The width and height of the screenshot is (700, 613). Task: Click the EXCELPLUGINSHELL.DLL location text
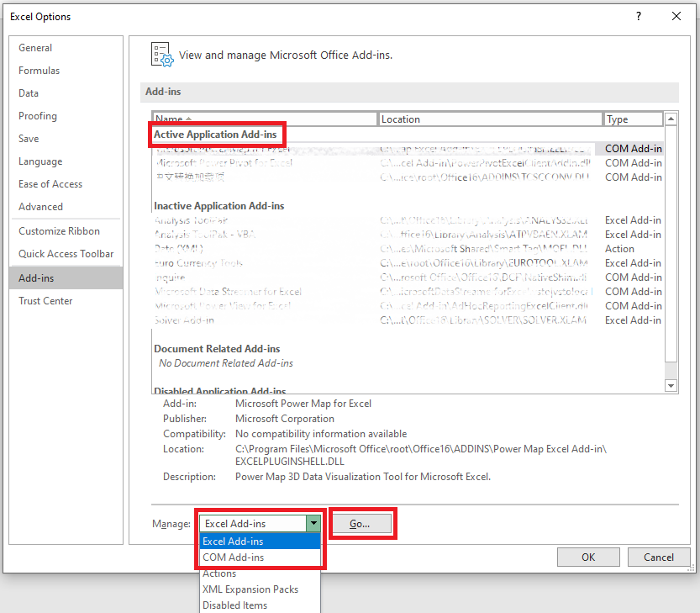pos(290,462)
